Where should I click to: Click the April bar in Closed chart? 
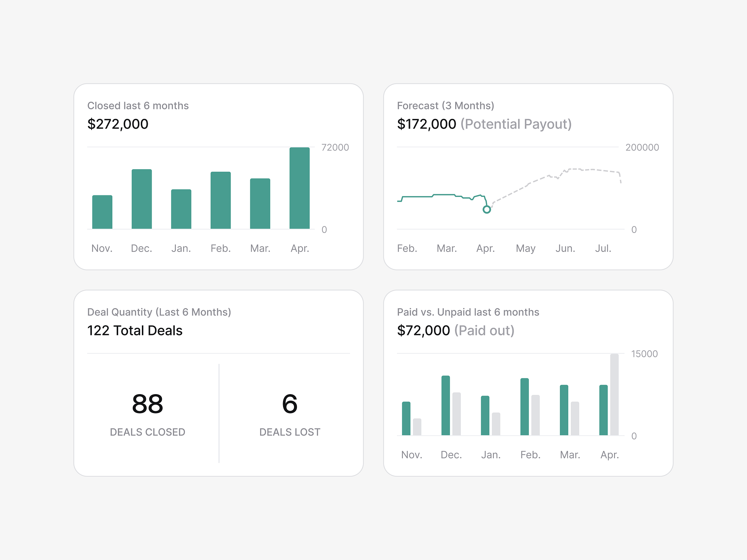point(299,188)
